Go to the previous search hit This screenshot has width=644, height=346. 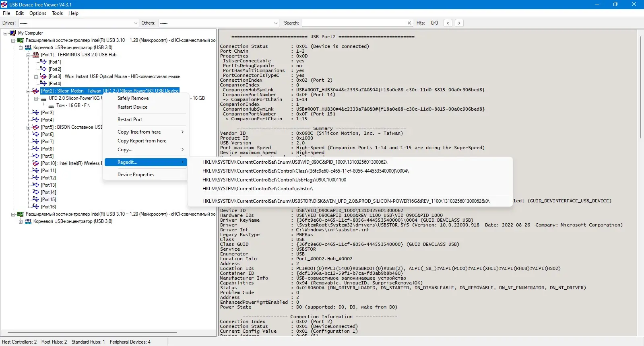(448, 23)
